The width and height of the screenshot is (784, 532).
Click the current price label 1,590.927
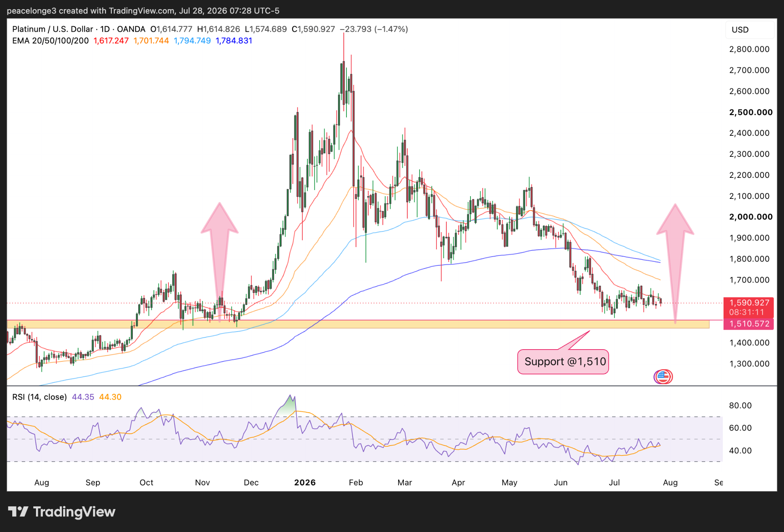point(749,303)
